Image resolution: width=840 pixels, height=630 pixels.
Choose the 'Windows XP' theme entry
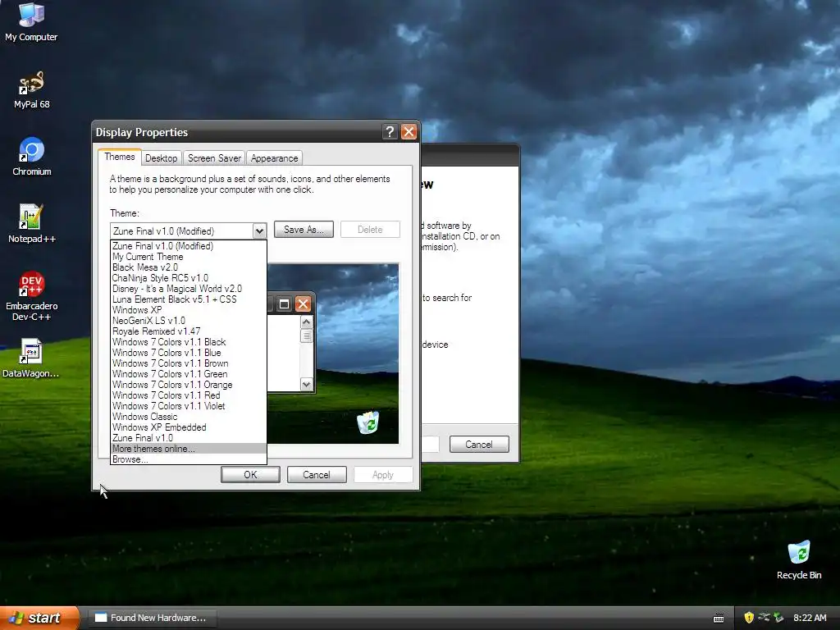pos(188,310)
